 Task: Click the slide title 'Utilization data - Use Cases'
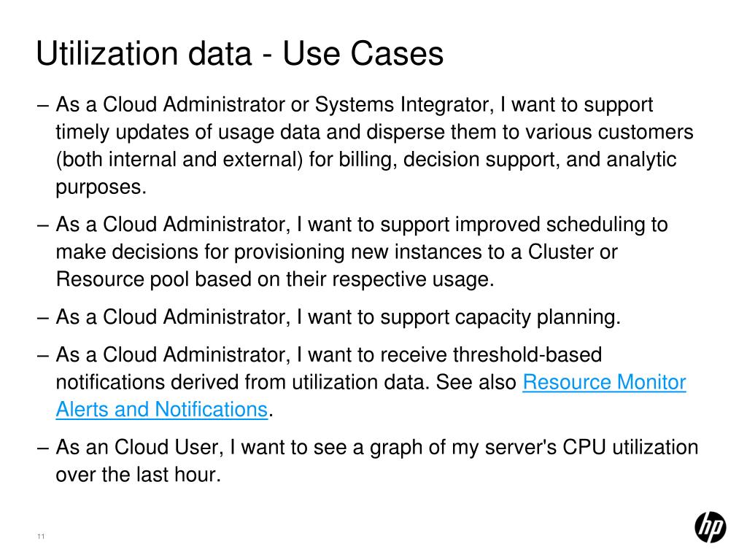(x=240, y=55)
